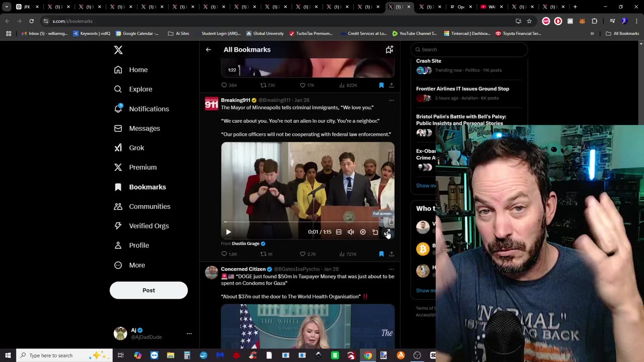Open Concerned Citizen post options menu
The width and height of the screenshot is (644, 362).
click(x=391, y=269)
